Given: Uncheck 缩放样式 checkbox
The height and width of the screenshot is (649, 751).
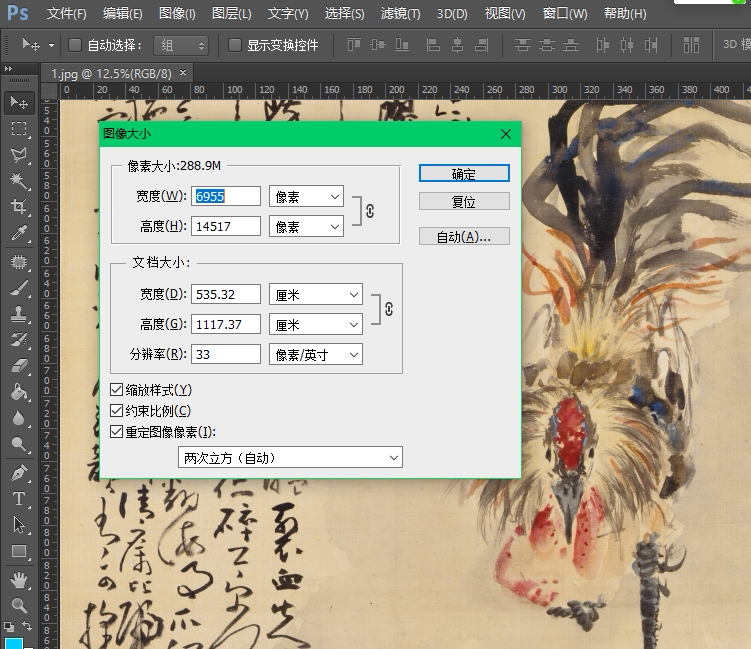Looking at the screenshot, I should [x=116, y=389].
